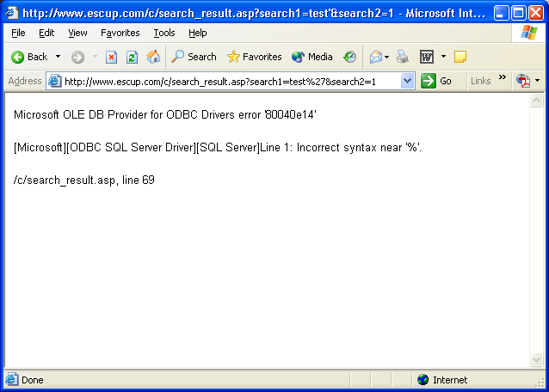Open the Forward history dropdown arrow
Image resolution: width=549 pixels, height=392 pixels.
click(95, 57)
